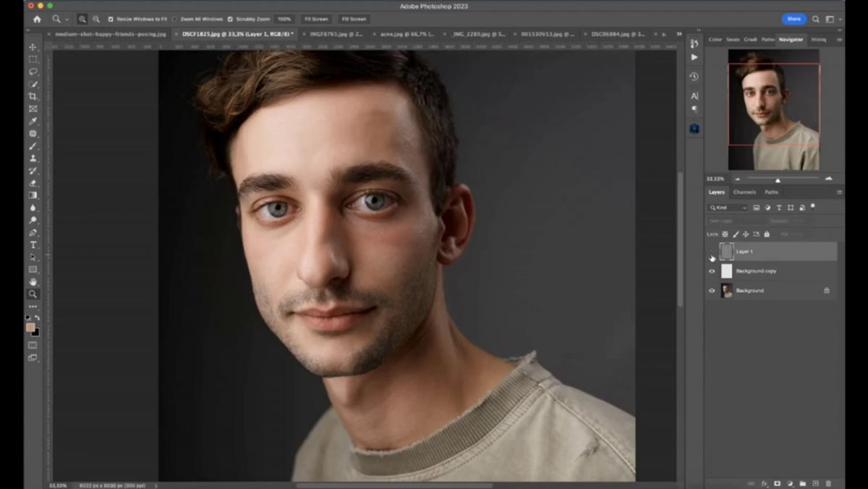Select the Eraser tool

point(33,183)
